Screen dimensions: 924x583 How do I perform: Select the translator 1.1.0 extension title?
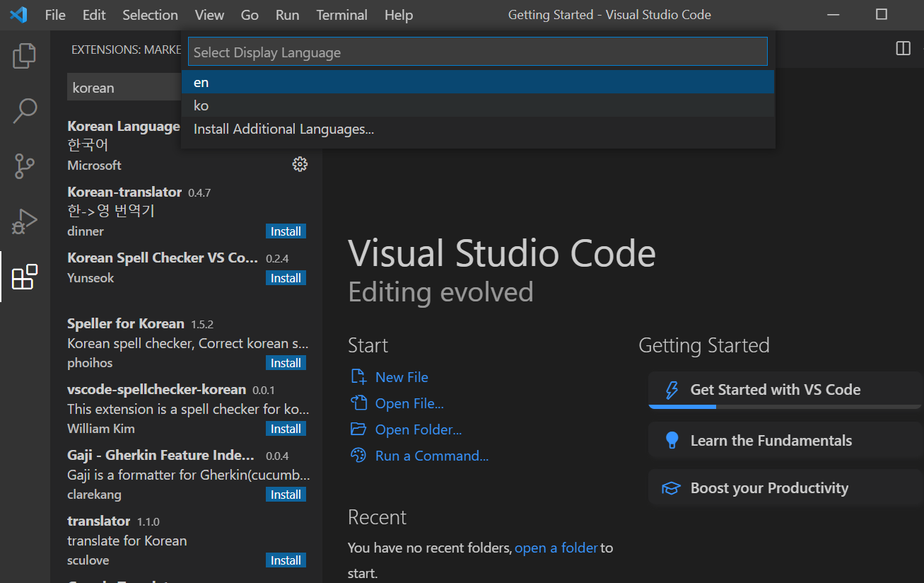99,521
